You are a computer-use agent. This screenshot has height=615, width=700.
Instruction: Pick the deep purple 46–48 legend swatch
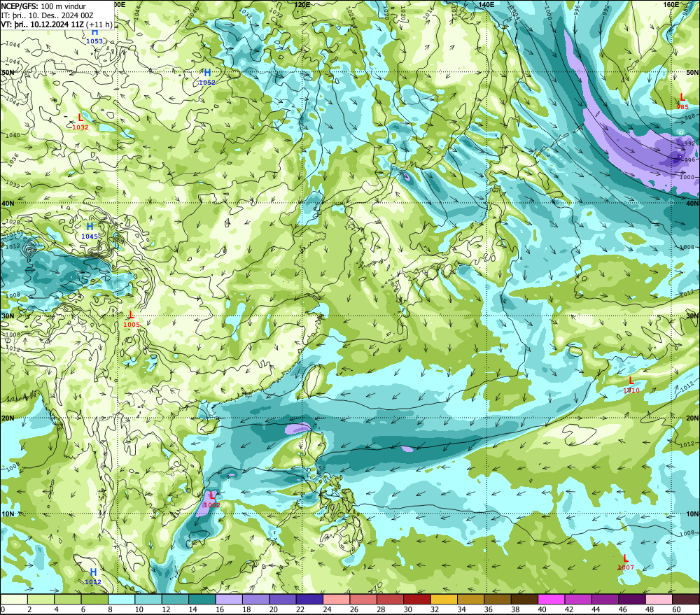point(632,599)
